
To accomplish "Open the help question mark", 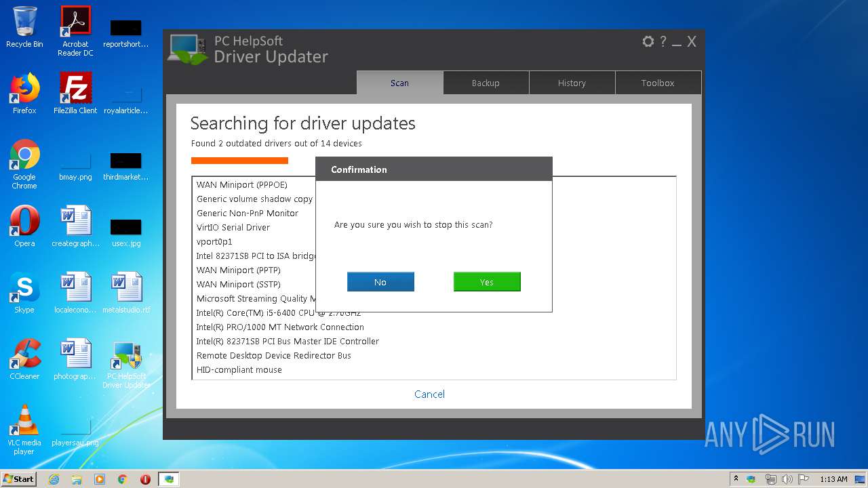I will click(x=663, y=41).
